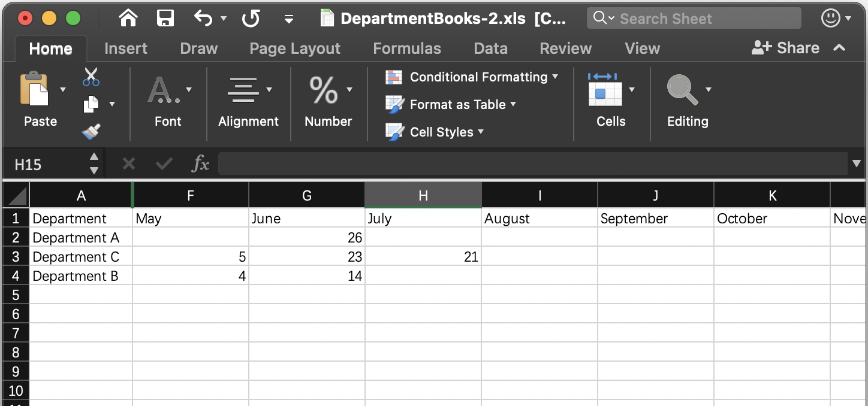Viewport: 868px width, 406px height.
Task: Click the Share button
Action: click(x=785, y=48)
